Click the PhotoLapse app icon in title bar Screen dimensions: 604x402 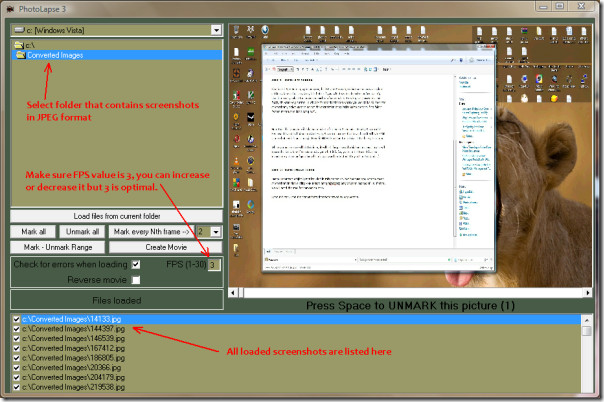[x=10, y=9]
